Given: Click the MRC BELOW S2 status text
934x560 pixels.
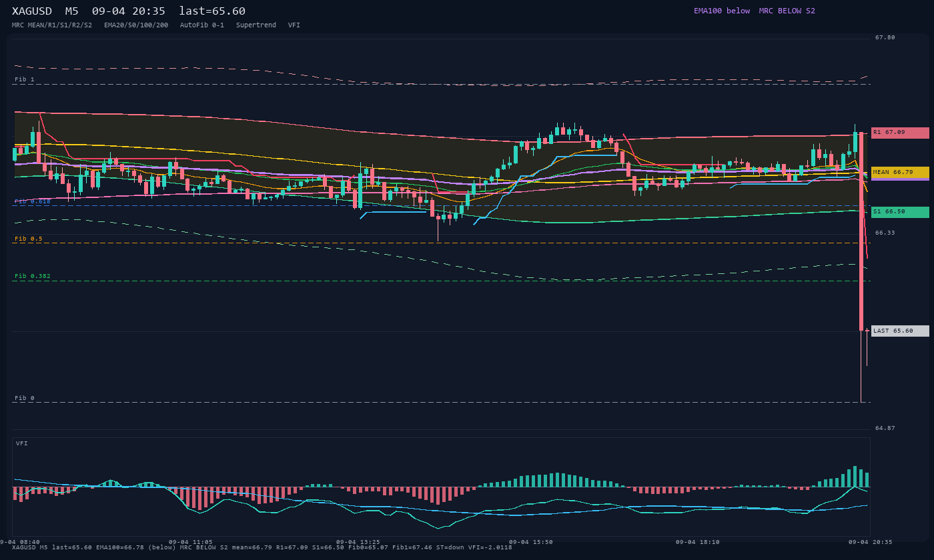Looking at the screenshot, I should (787, 11).
